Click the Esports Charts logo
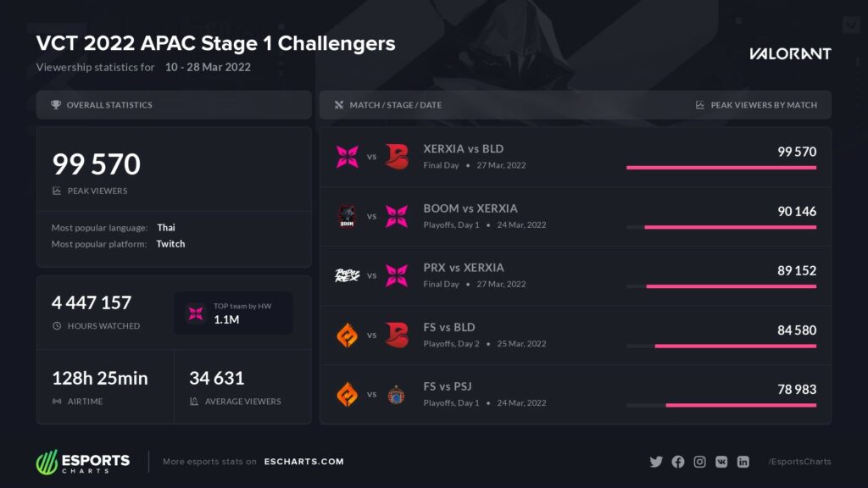The height and width of the screenshot is (488, 868). click(83, 462)
